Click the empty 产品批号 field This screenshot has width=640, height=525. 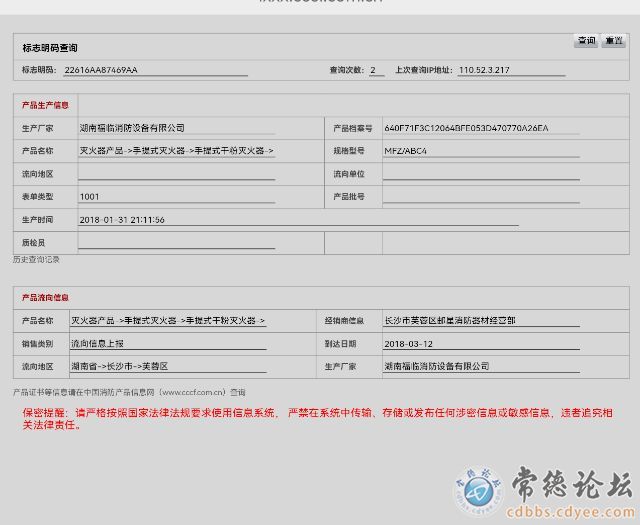click(481, 197)
